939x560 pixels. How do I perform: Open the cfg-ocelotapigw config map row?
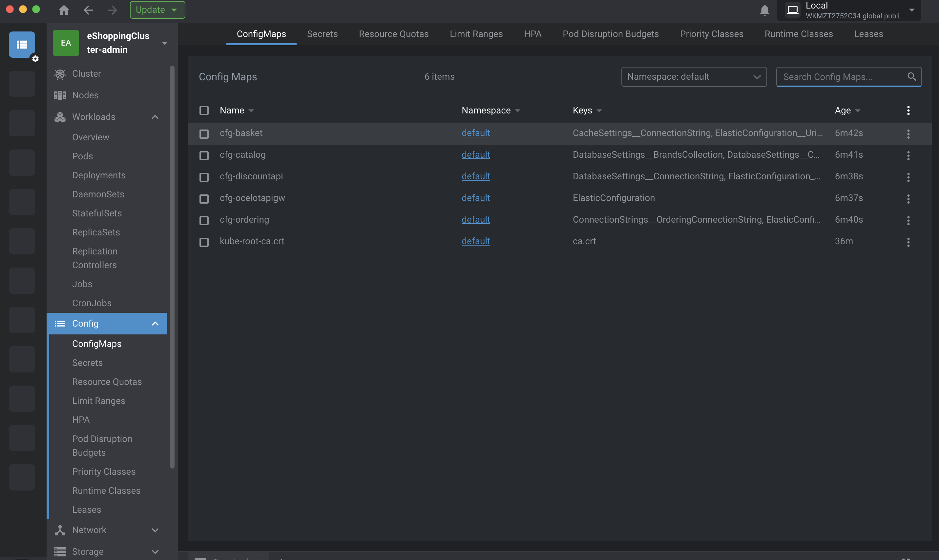[559, 198]
